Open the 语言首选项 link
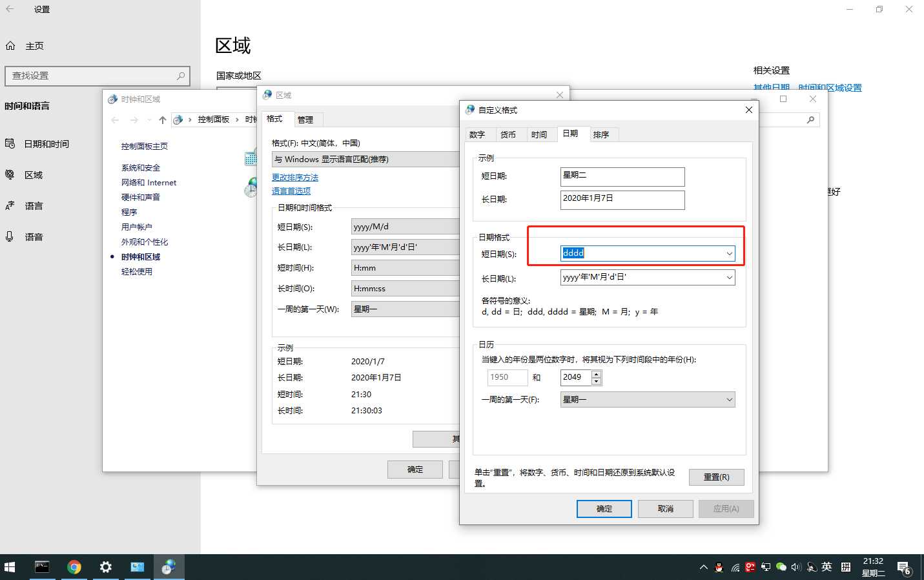This screenshot has width=924, height=580. [291, 191]
